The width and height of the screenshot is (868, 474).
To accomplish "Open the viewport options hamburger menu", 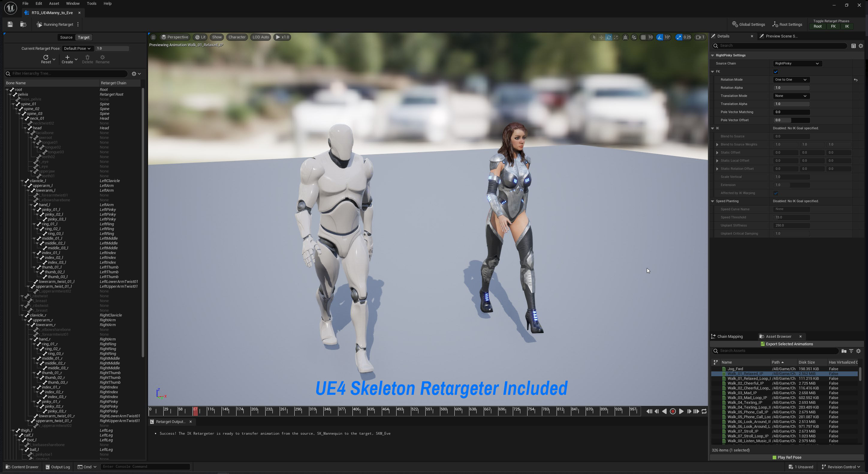I will tap(153, 37).
